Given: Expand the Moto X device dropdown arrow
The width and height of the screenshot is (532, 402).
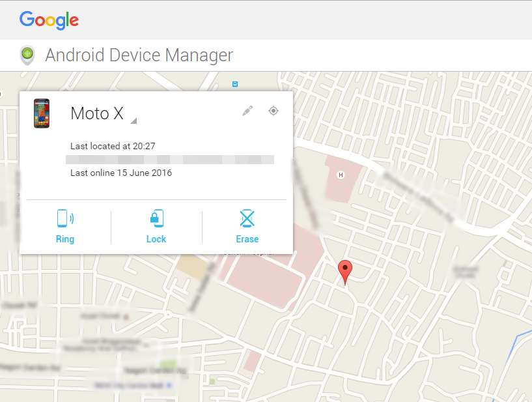Looking at the screenshot, I should [x=133, y=121].
